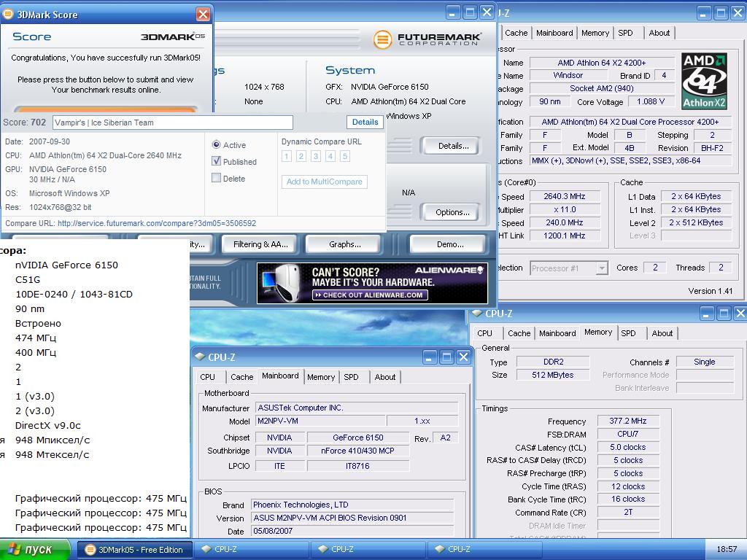The height and width of the screenshot is (560, 747).
Task: Click the Windows flag icon on Start button
Action: point(15,549)
